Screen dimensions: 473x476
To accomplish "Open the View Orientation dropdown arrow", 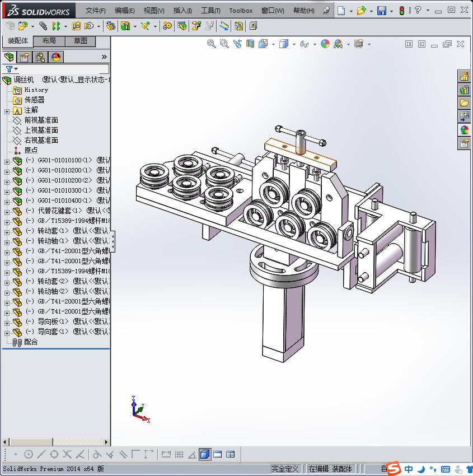I will [273, 44].
